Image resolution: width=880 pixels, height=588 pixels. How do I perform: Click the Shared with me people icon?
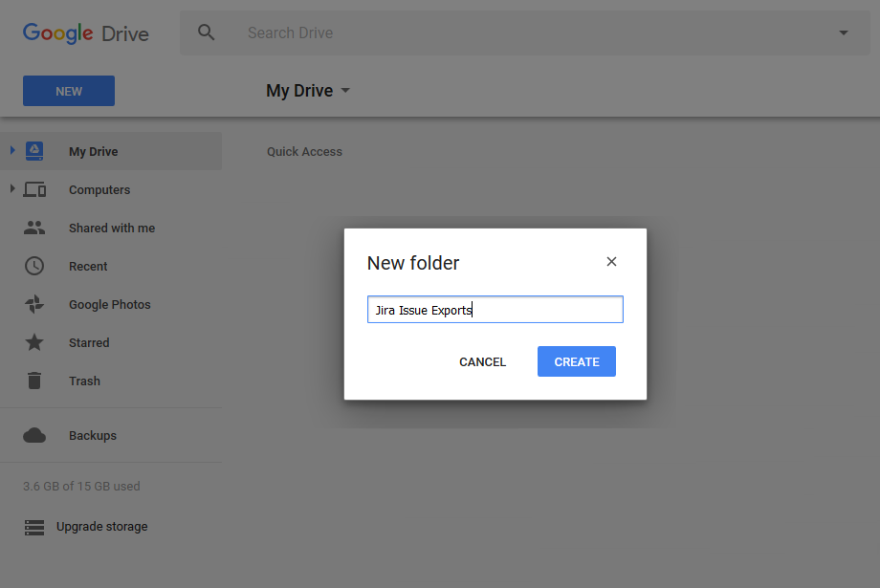coord(34,228)
